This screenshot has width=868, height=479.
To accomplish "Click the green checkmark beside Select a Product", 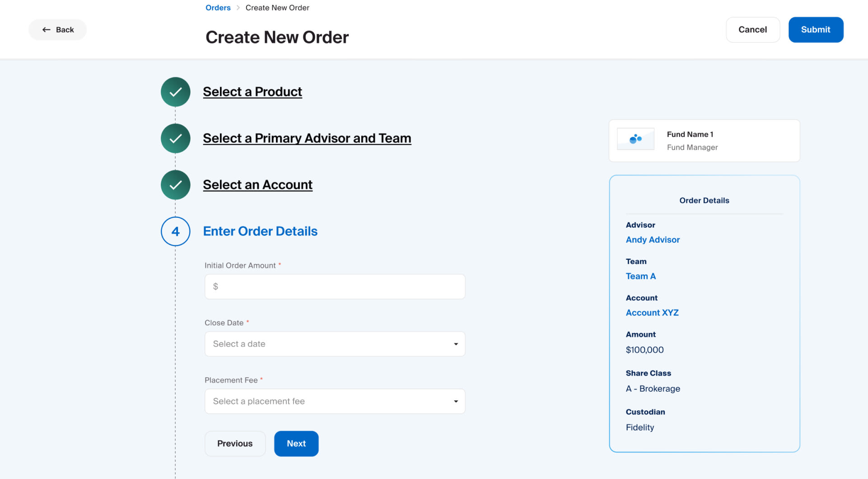I will (x=175, y=92).
